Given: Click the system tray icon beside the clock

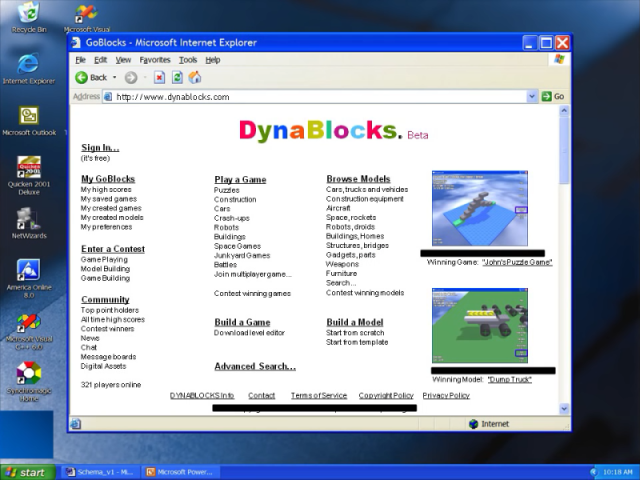Looking at the screenshot, I should 594,472.
